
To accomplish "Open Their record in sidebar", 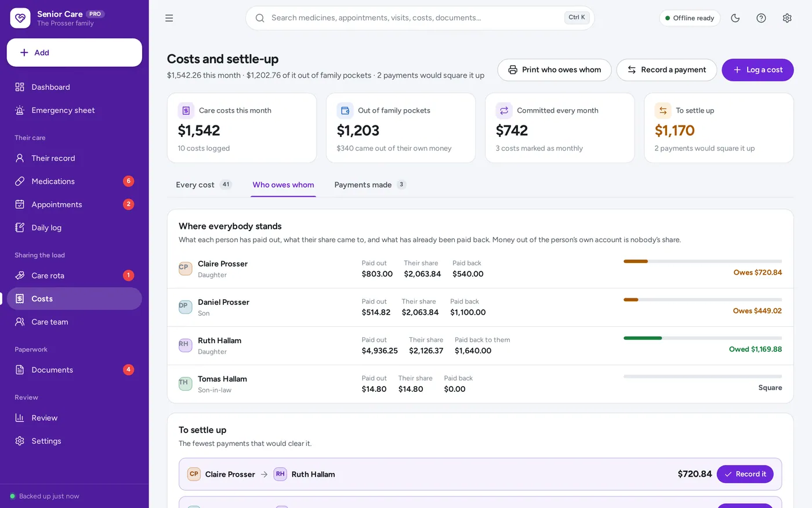I will (x=74, y=158).
